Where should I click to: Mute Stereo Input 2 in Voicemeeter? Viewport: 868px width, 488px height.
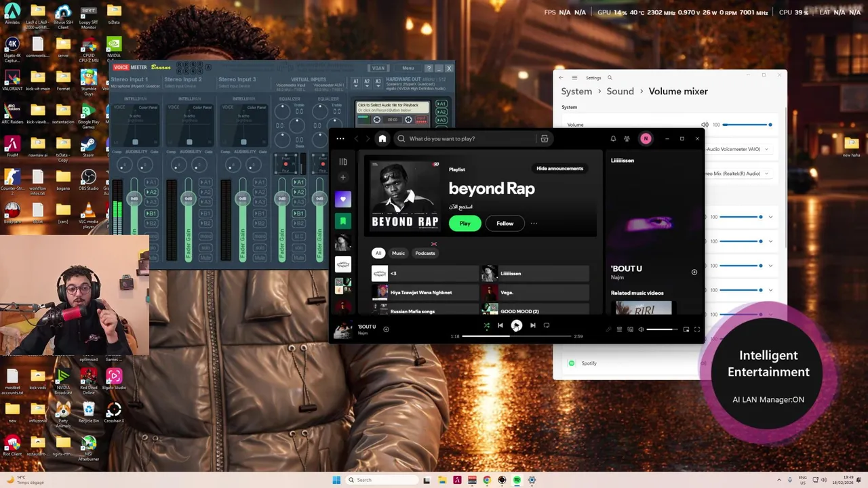(205, 258)
